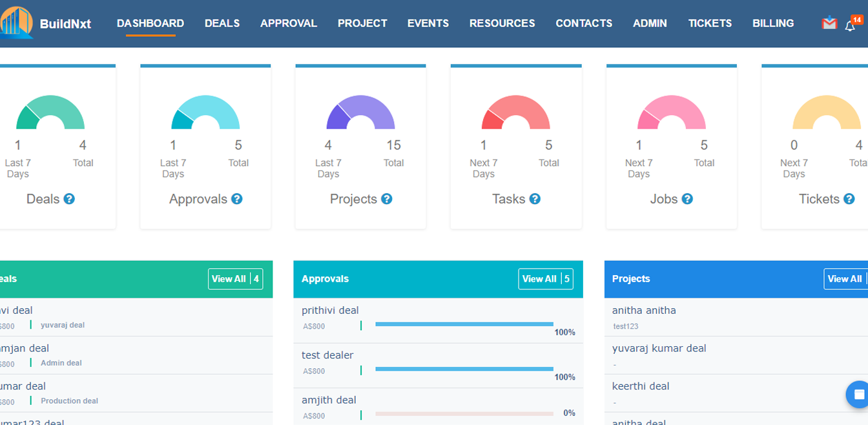Open the Approval menu
The image size is (868, 425).
tap(289, 23)
